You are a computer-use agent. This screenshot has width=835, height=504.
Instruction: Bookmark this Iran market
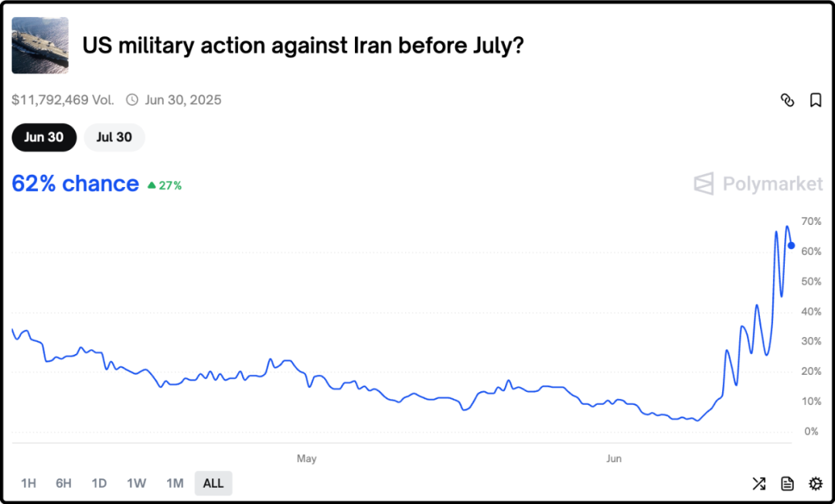pos(815,100)
